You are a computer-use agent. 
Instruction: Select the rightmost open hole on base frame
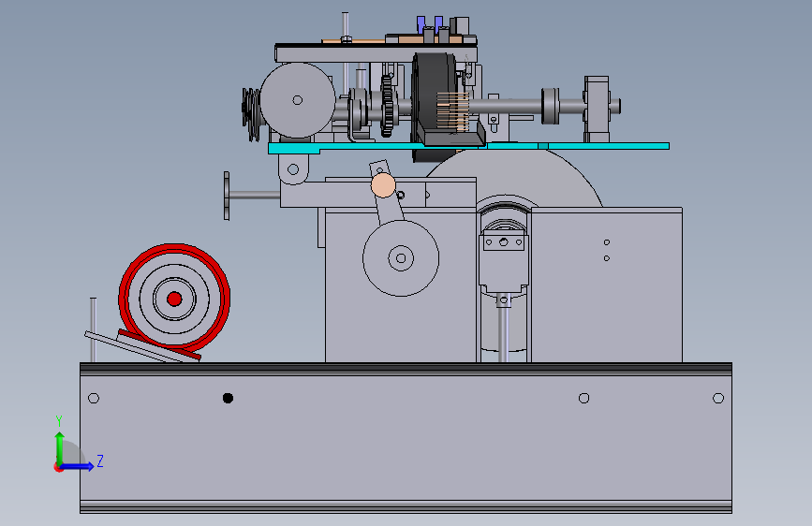coord(718,398)
